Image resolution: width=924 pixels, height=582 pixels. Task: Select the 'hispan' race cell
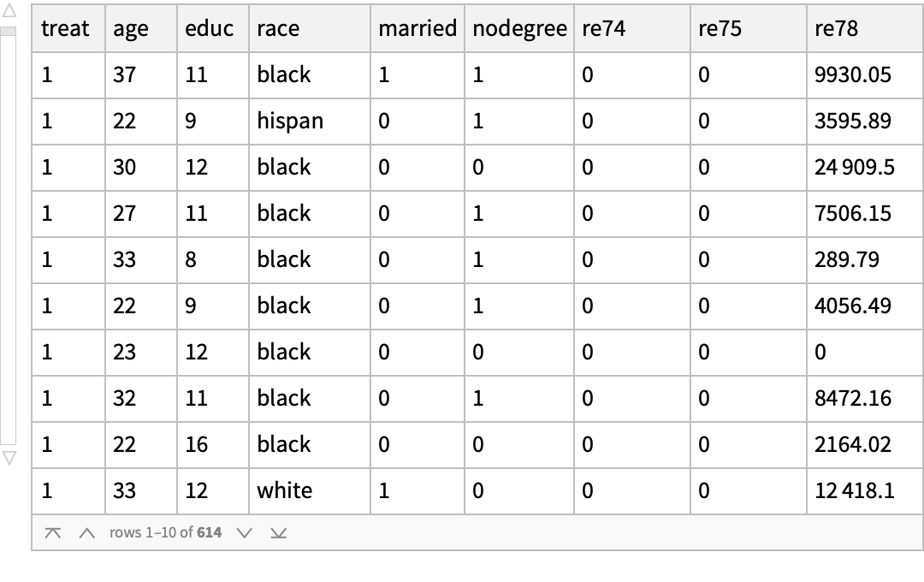click(x=290, y=121)
